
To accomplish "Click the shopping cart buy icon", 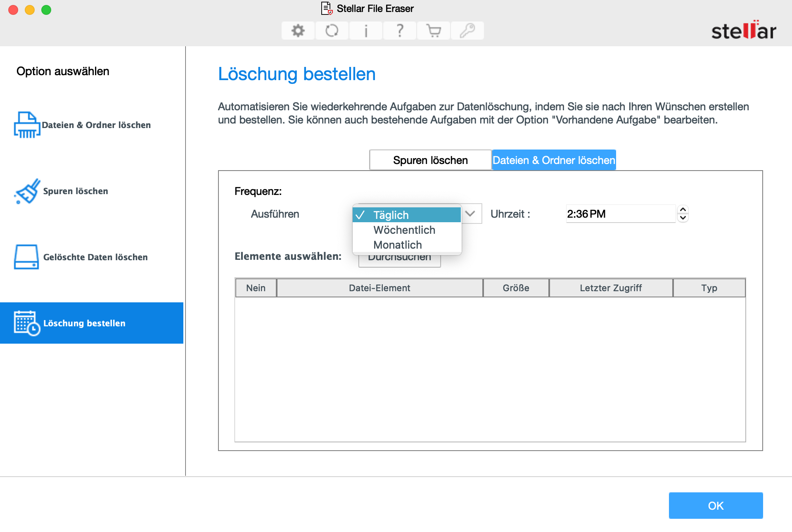I will pos(433,31).
